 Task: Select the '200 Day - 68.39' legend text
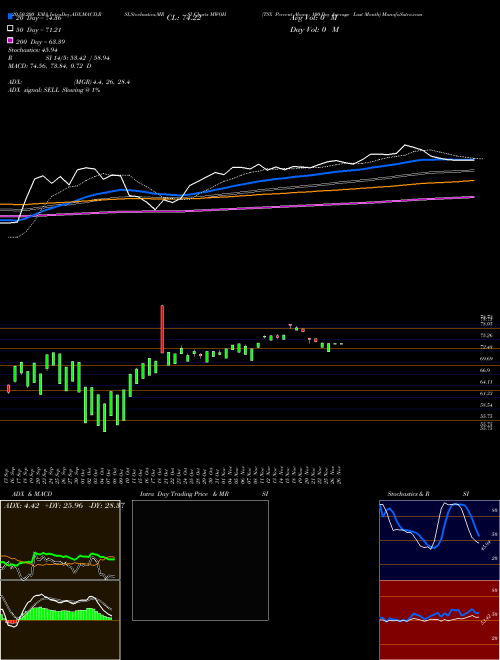40,42
